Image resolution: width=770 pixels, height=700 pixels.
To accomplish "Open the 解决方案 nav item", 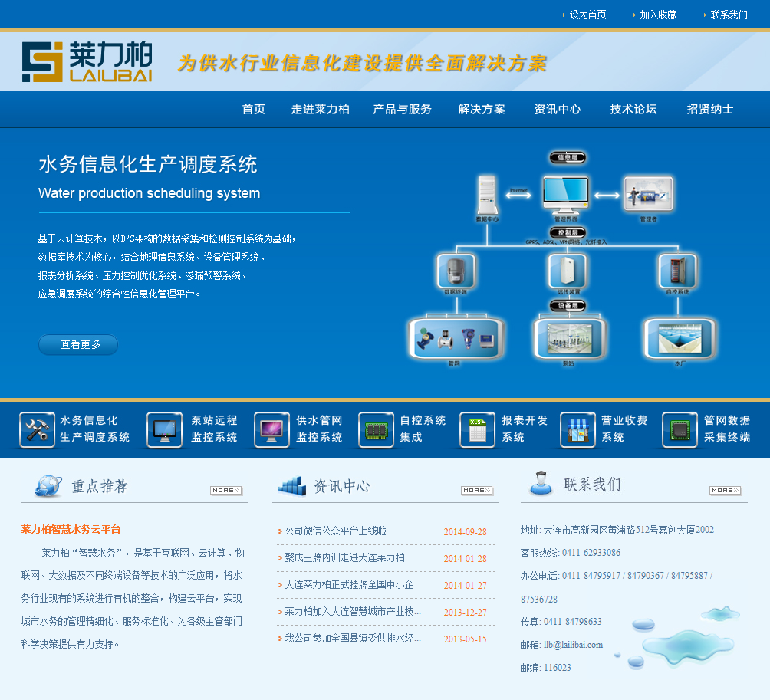I will 482,109.
